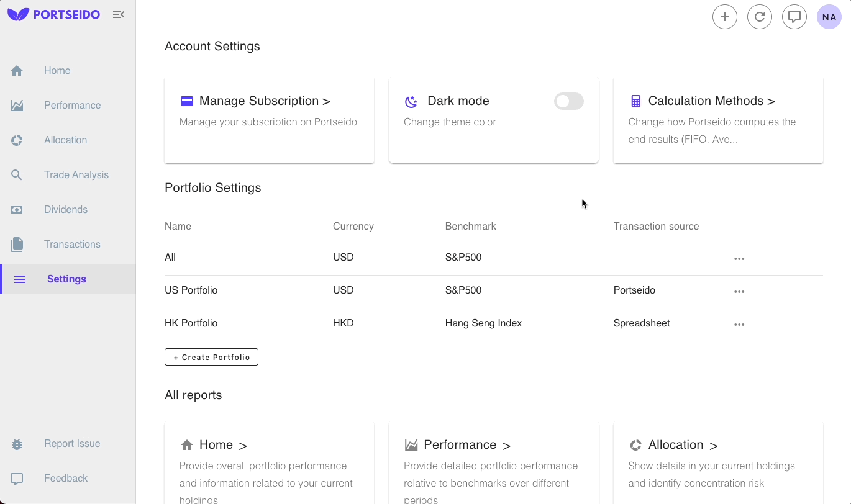Click the Report Issue bug icon
The image size is (851, 504).
point(17,443)
